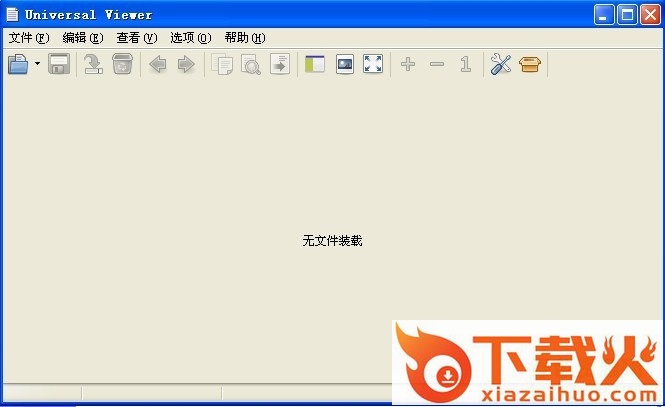Click the copy pages icon
The width and height of the screenshot is (665, 407).
222,64
